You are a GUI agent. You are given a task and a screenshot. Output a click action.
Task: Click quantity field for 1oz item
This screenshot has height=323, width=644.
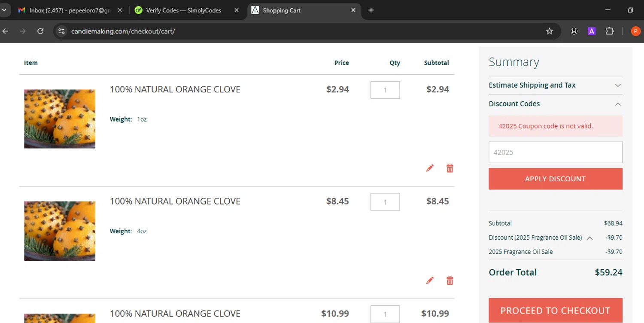[x=385, y=90]
